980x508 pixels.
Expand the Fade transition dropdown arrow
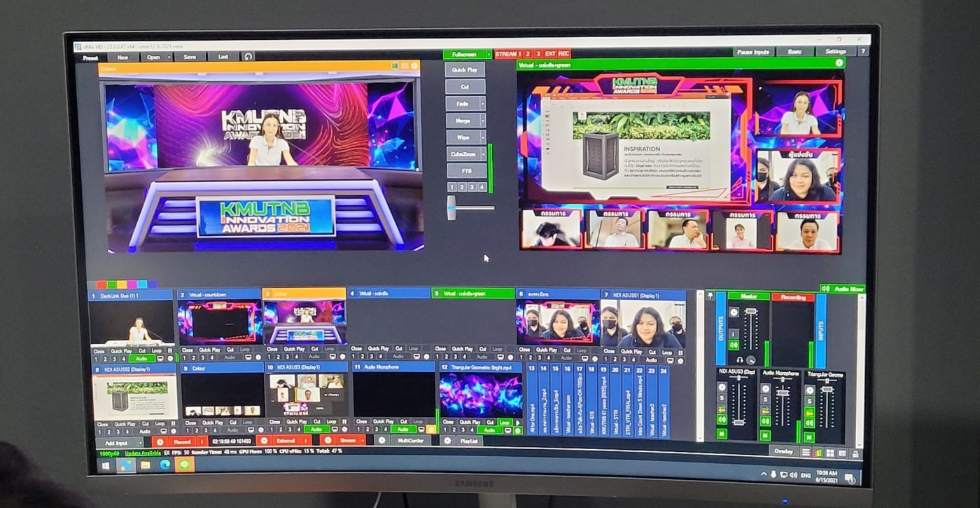(x=482, y=104)
